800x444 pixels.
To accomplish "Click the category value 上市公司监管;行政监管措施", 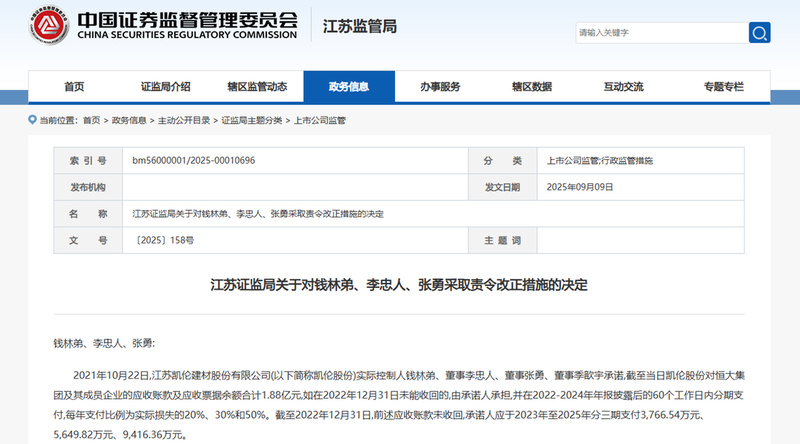I will pos(599,160).
